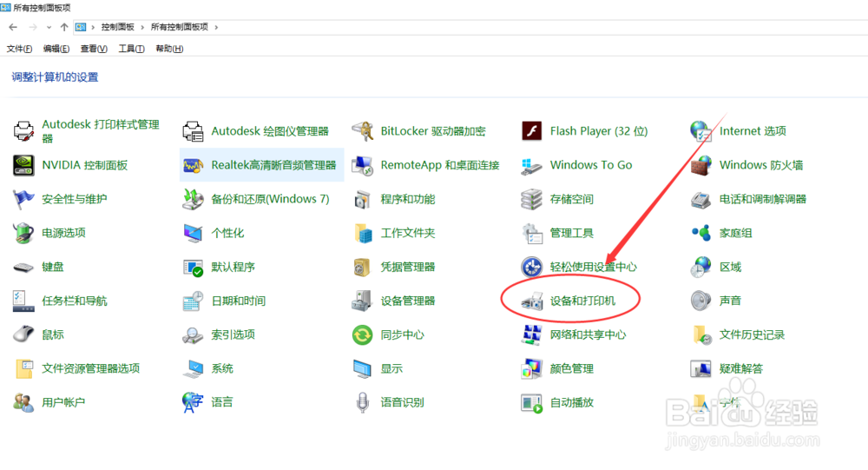Screen dimensions: 868x470
Task: Click the 鼠标 mouse icon
Action: click(x=23, y=334)
